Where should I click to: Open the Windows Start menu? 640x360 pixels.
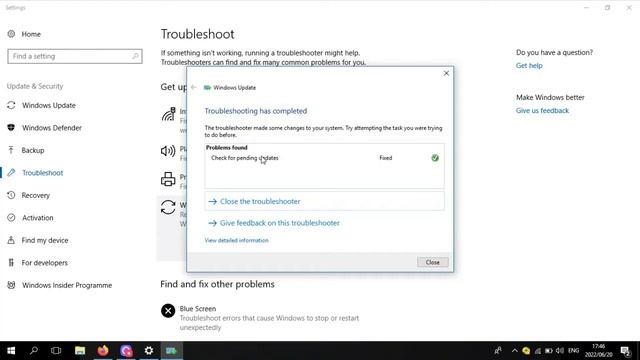[11, 350]
